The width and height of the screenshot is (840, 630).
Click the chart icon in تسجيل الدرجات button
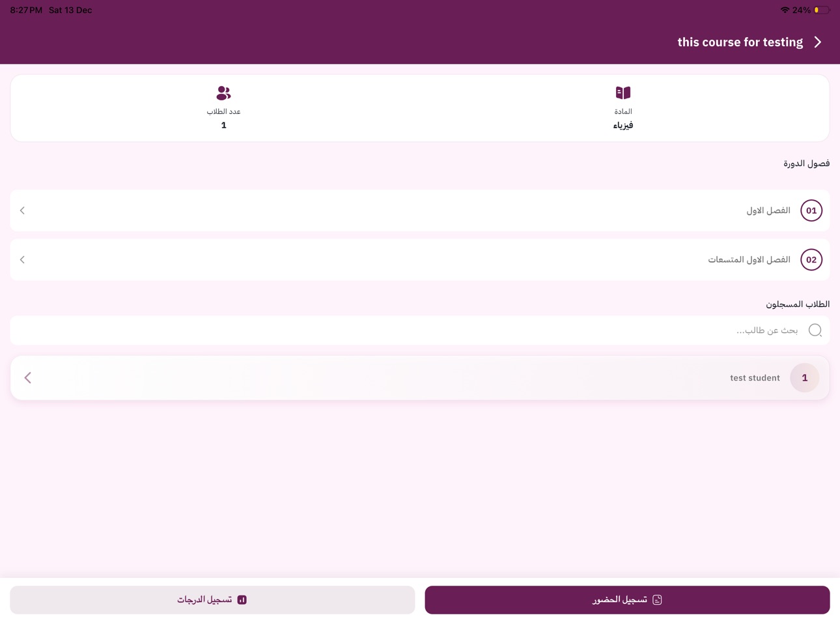tap(242, 600)
